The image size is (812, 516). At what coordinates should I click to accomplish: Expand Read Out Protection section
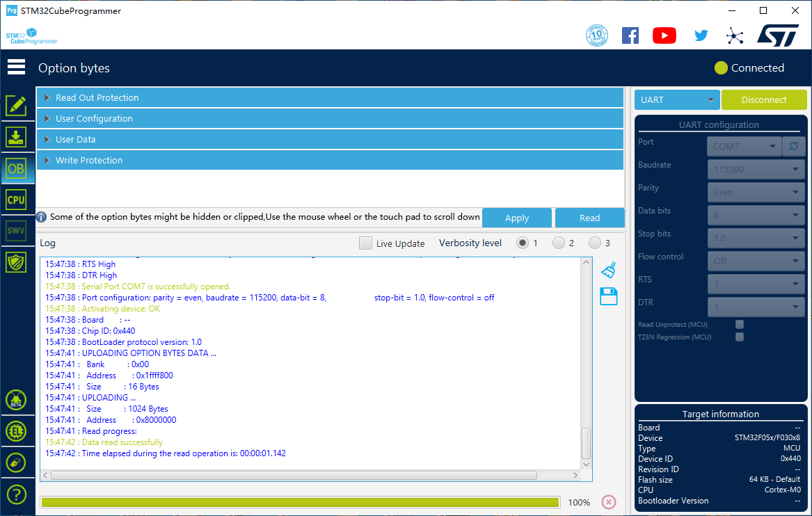[x=330, y=98]
